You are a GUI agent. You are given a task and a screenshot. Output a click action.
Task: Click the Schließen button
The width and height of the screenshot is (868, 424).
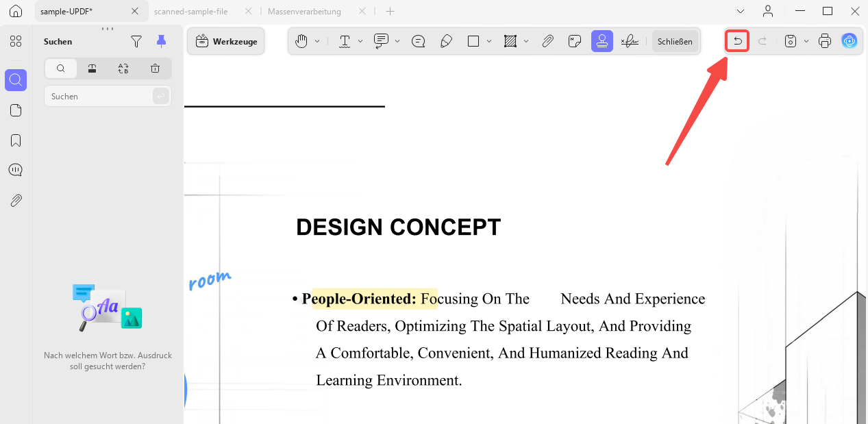675,41
